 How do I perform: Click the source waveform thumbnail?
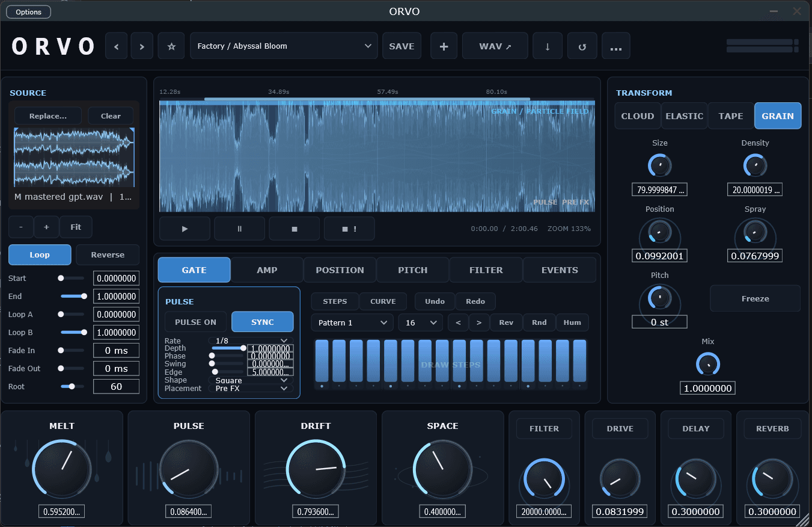[73, 158]
